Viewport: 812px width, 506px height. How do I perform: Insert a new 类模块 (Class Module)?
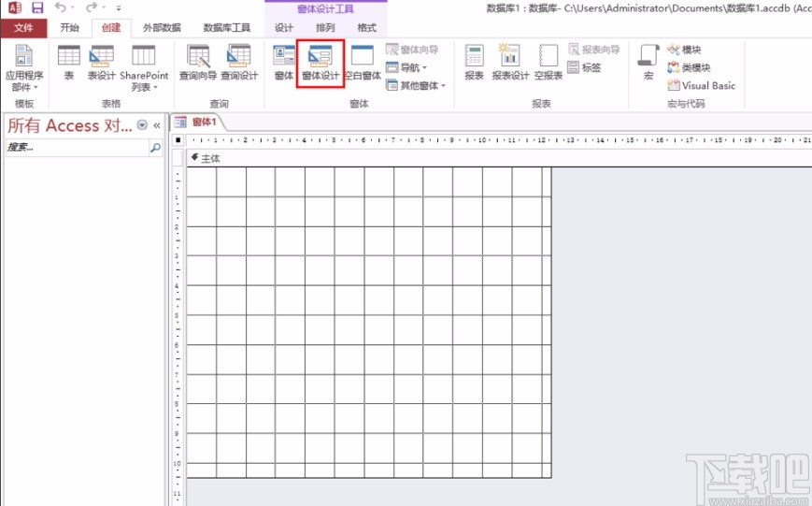tap(689, 67)
